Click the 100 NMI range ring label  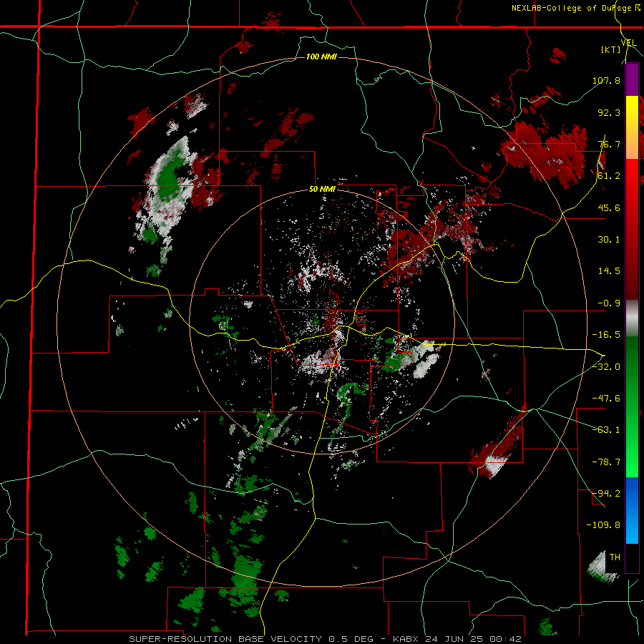point(321,57)
